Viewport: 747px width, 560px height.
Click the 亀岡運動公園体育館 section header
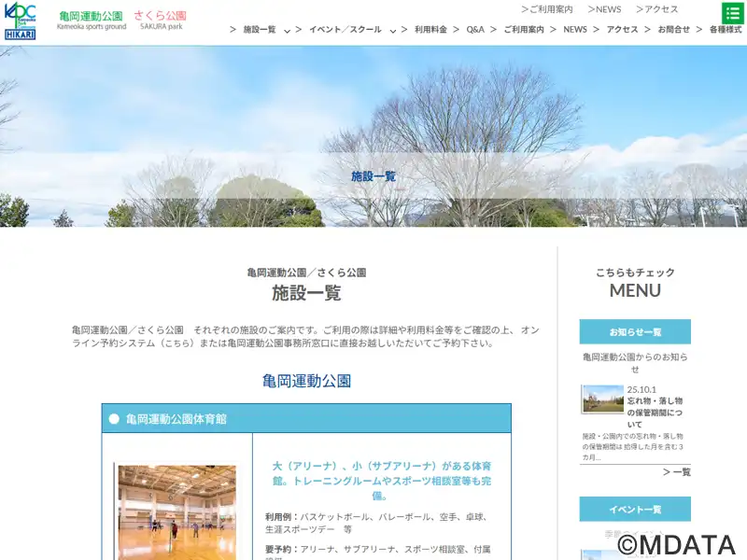tap(306, 418)
